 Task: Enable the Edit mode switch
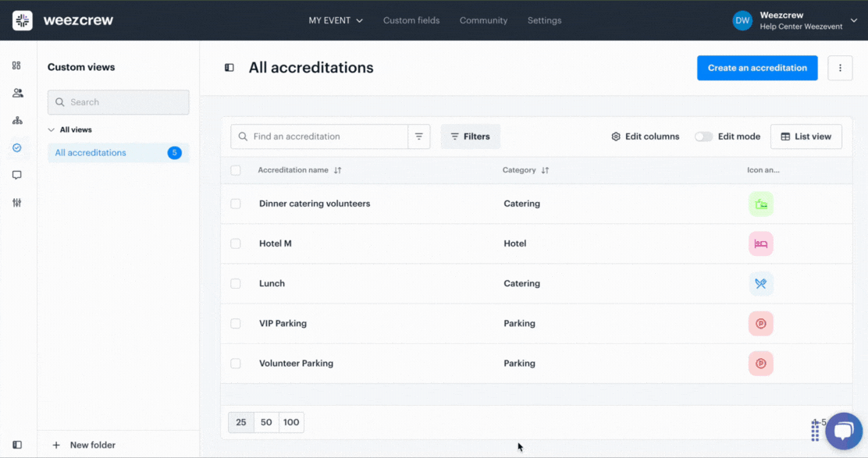tap(703, 137)
